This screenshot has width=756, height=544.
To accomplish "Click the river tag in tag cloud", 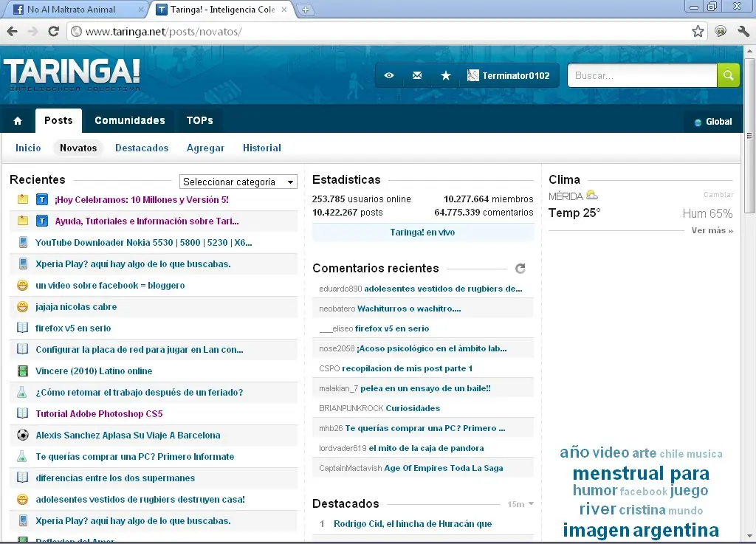I will click(597, 509).
